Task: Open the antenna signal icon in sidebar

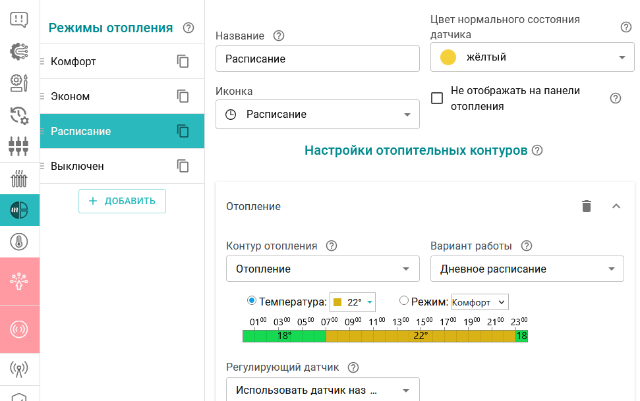Action: 19,367
